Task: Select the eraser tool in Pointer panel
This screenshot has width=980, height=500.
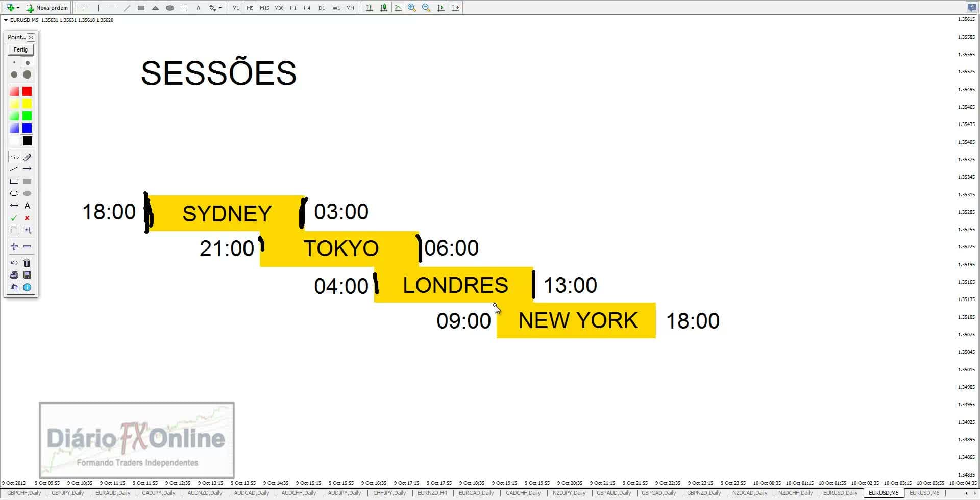Action: coord(27,157)
